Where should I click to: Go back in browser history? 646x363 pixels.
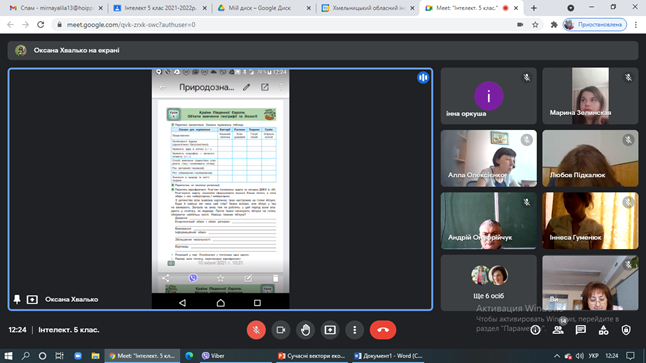click(10, 25)
